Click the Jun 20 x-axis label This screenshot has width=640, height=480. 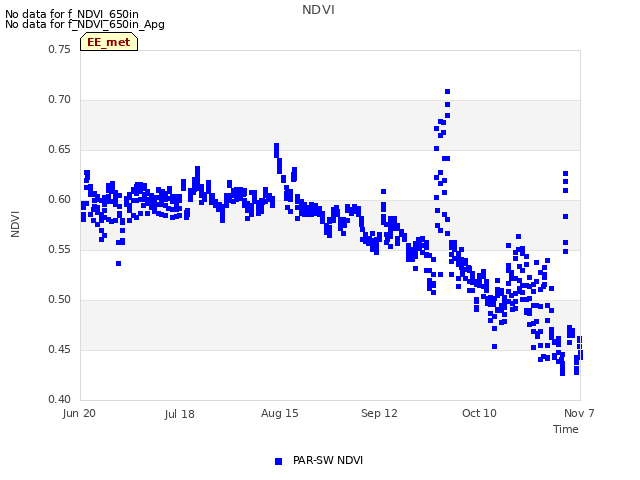[x=79, y=413]
